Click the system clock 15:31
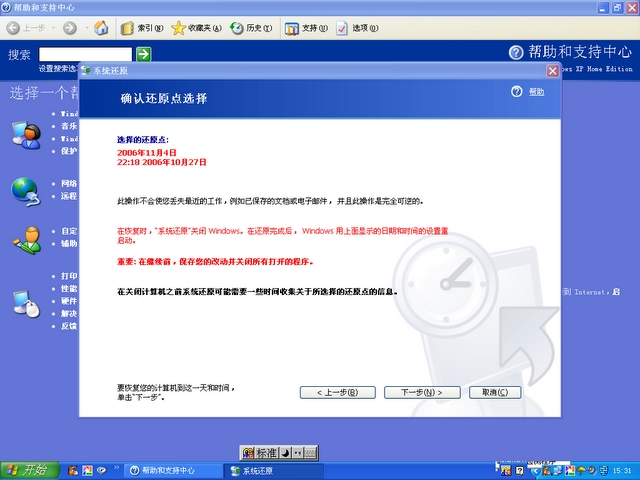Viewport: 640px width, 480px height. click(x=622, y=471)
